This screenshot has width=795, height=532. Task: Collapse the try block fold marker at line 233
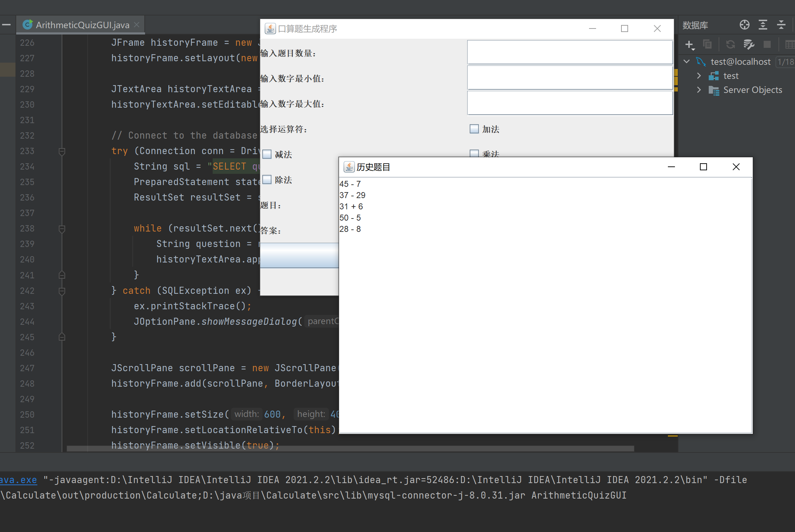(x=62, y=151)
